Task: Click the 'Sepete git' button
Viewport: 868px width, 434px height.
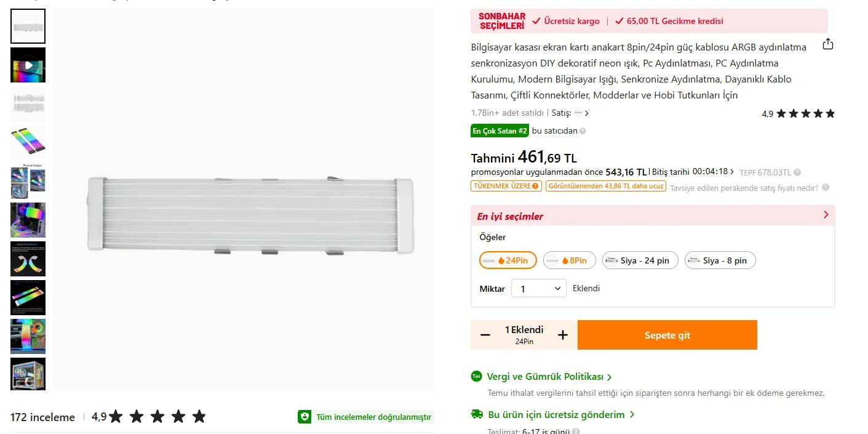Action: 667,335
